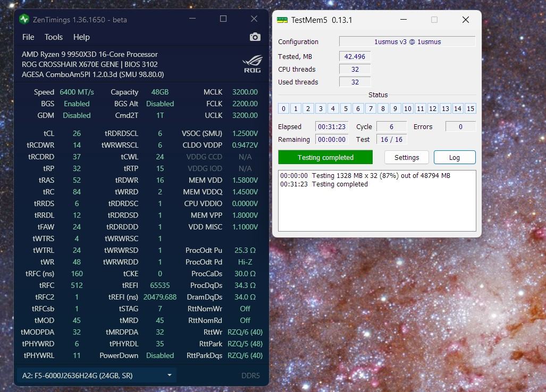Click the log line 'Testing 1328 MB x 32'
546x392 pixels.
point(365,176)
